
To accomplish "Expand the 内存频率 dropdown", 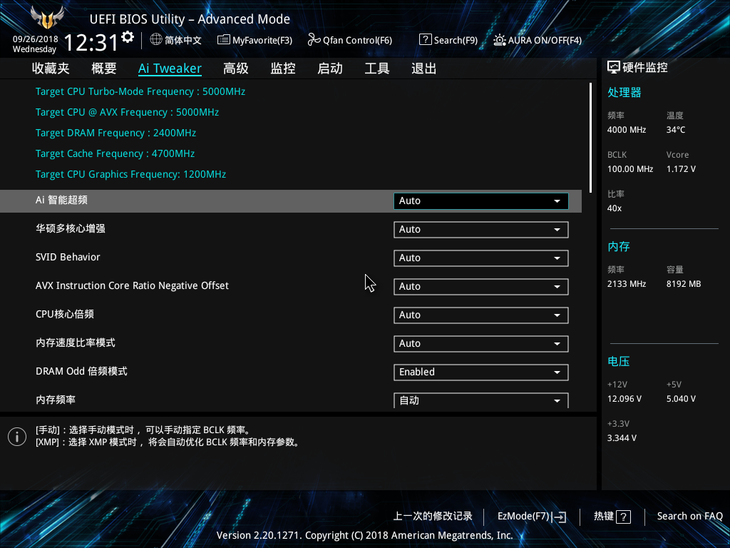I will coord(481,400).
